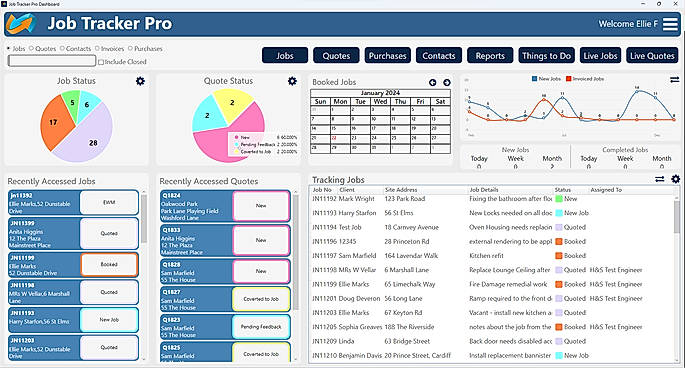Select row JN11201 Doug Deveron

pos(491,299)
